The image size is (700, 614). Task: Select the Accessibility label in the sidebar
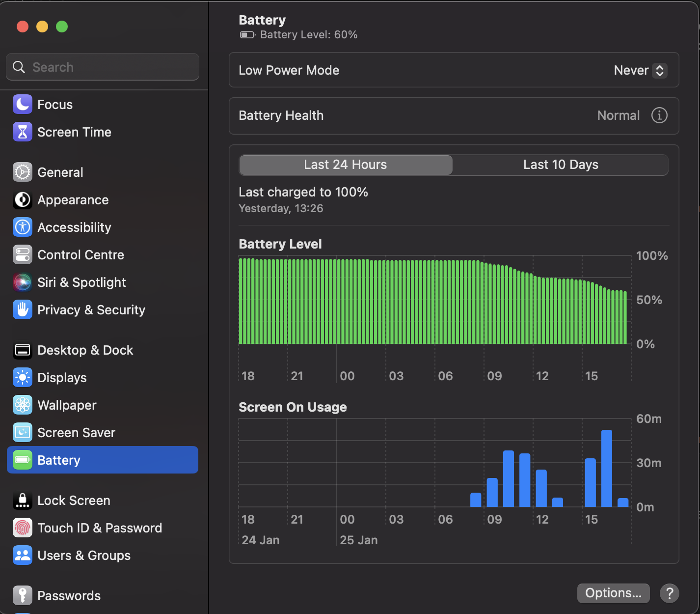[75, 227]
